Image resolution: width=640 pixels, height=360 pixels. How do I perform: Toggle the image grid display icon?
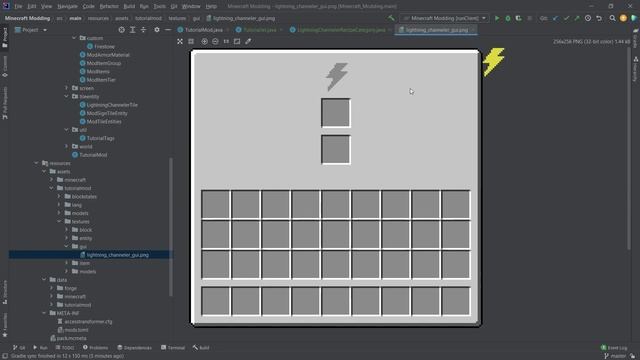pos(191,41)
